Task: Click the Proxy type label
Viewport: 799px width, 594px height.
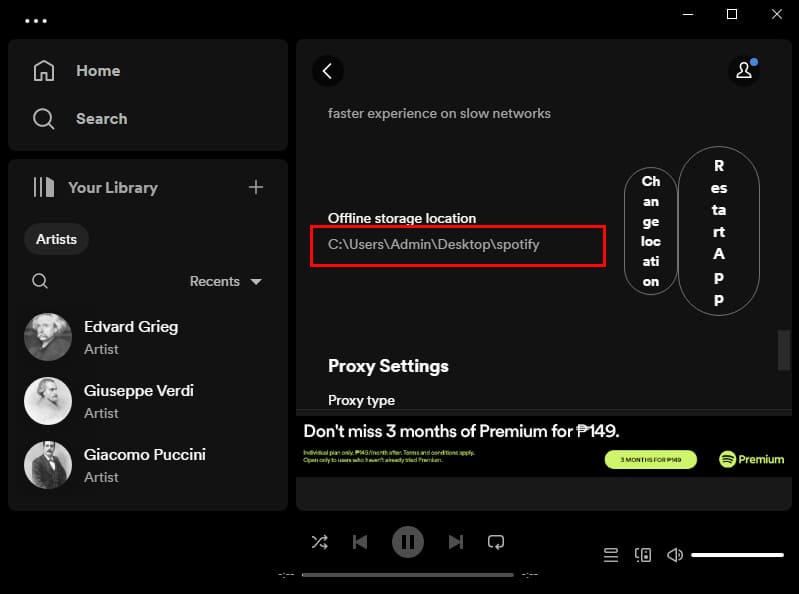Action: (361, 400)
